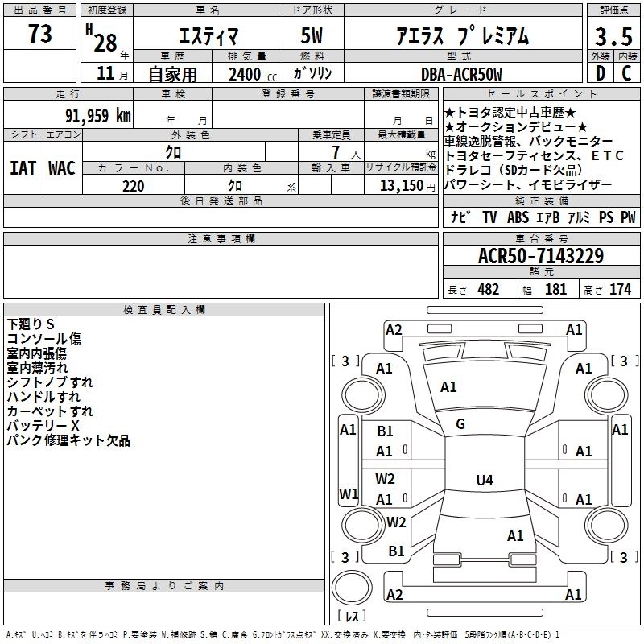Click the 下廻りS inspector note
This screenshot has width=644, height=644.
coord(31,324)
